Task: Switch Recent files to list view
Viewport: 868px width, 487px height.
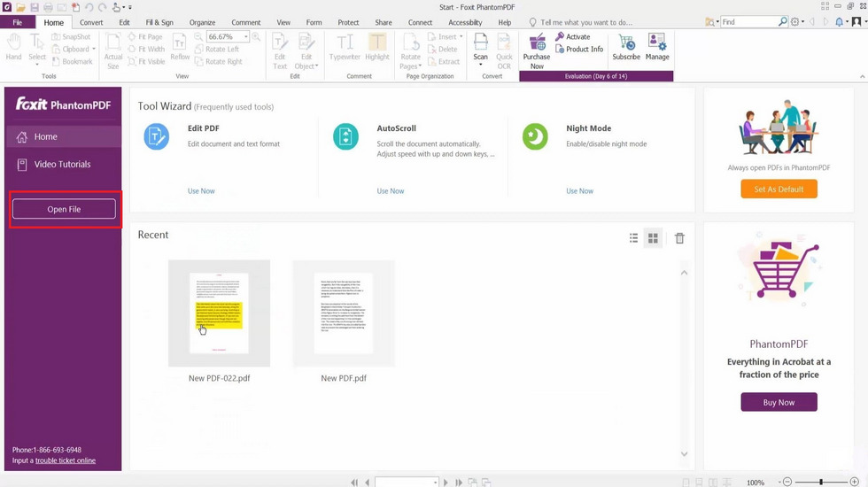Action: click(x=634, y=238)
